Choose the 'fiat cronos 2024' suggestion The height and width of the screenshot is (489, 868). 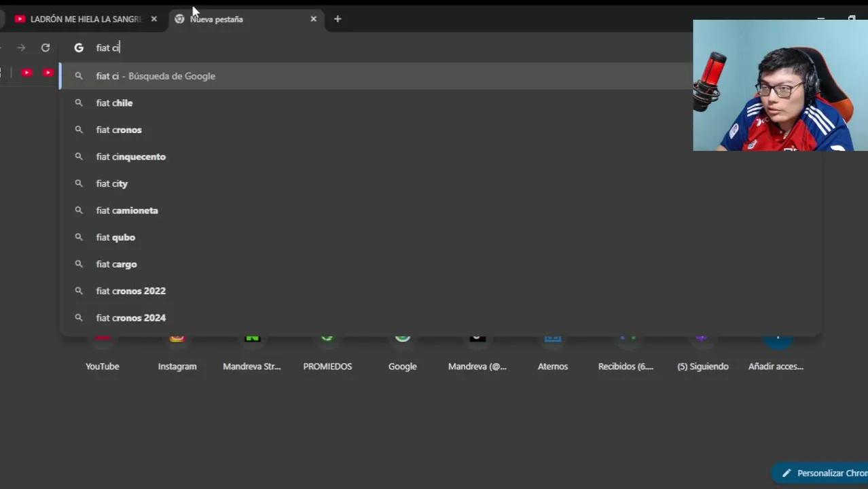pos(440,318)
